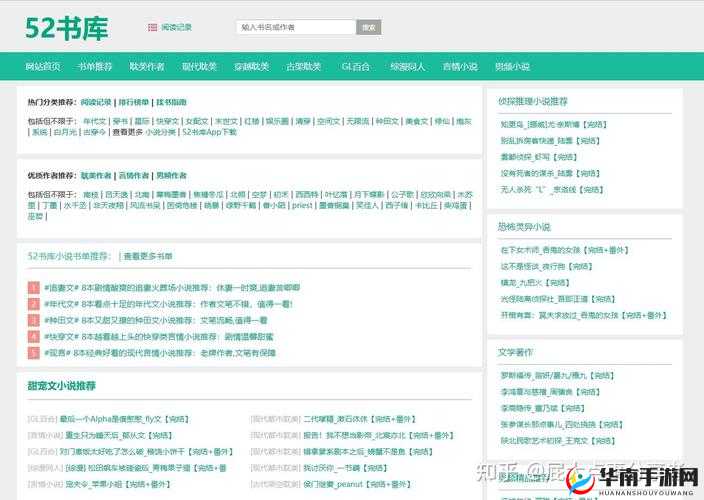
Task: Open the 二代… novel, first in right column
Action: pyautogui.click(x=359, y=419)
